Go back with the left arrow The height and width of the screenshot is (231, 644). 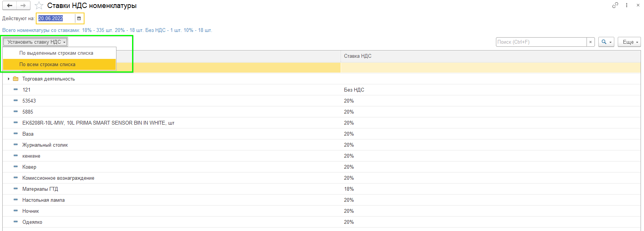(10, 6)
